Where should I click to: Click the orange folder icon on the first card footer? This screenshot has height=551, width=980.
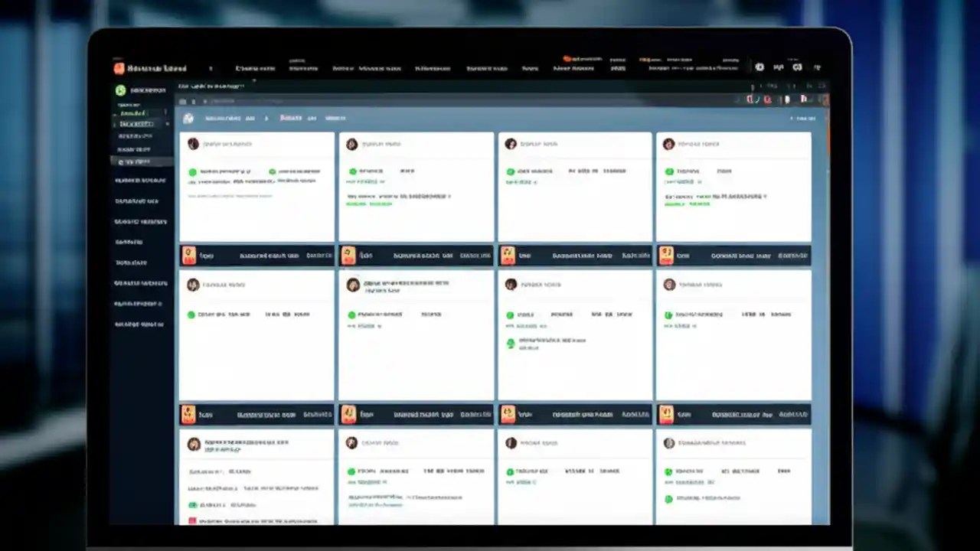(x=189, y=255)
